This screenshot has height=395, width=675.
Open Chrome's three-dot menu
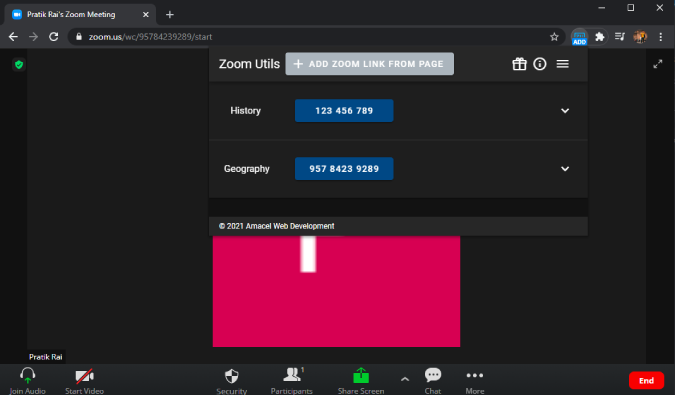(661, 37)
